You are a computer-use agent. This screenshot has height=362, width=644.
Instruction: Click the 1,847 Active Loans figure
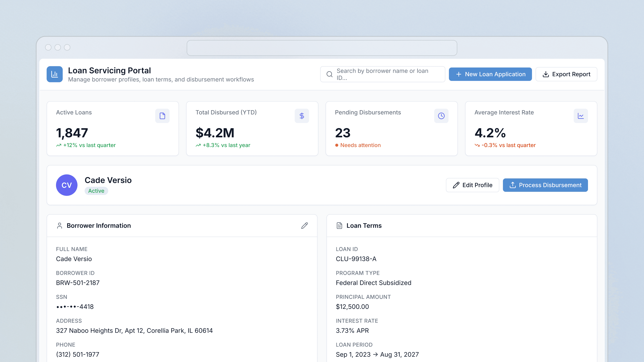click(72, 133)
